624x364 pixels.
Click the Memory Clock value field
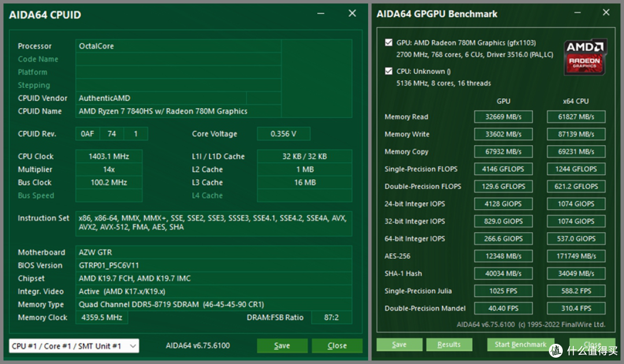pyautogui.click(x=102, y=317)
